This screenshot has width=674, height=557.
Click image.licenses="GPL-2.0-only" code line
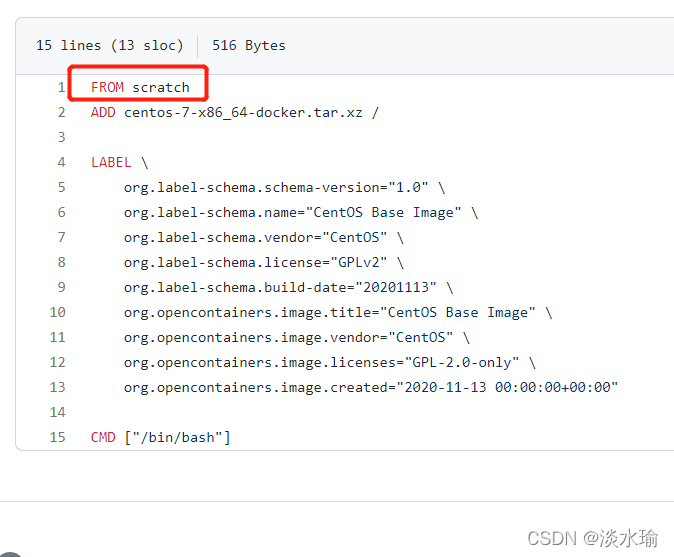(330, 362)
